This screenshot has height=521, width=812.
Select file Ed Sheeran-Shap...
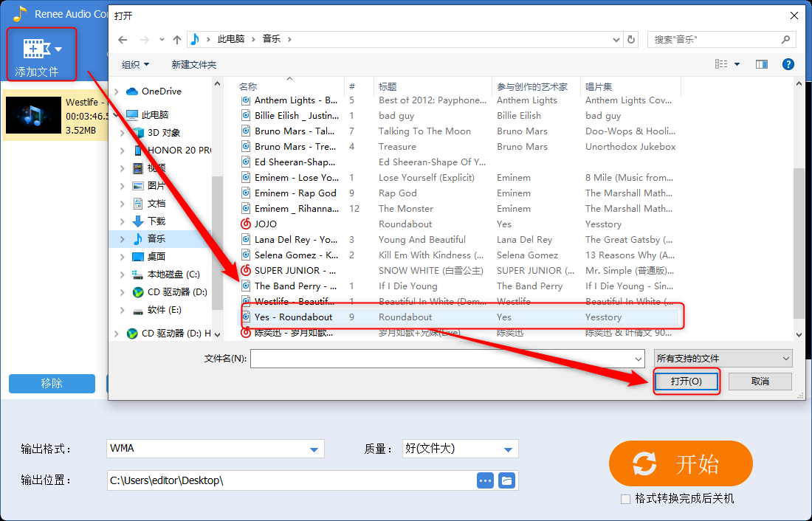coord(295,162)
